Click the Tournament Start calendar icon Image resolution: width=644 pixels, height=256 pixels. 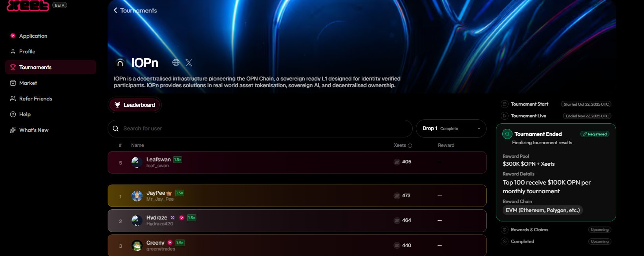click(x=505, y=104)
